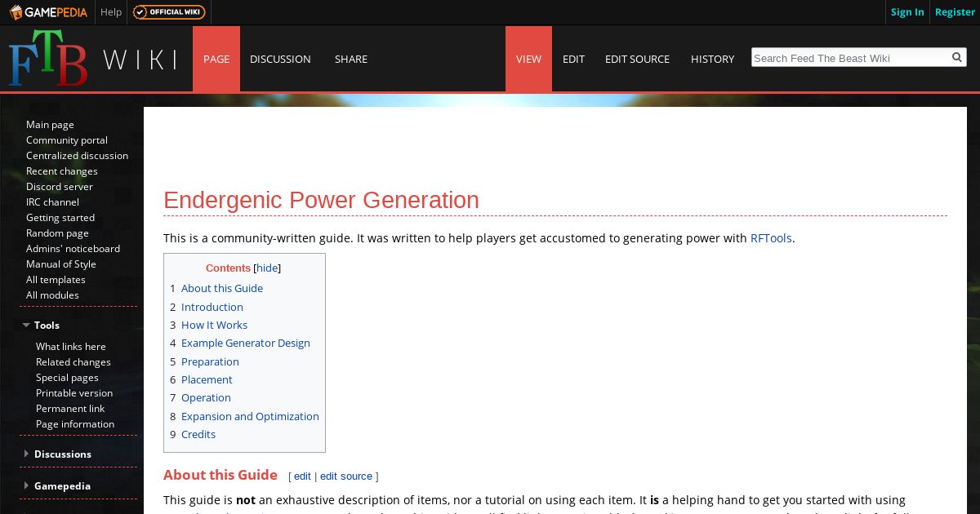Hide the table of contents

coord(267,268)
